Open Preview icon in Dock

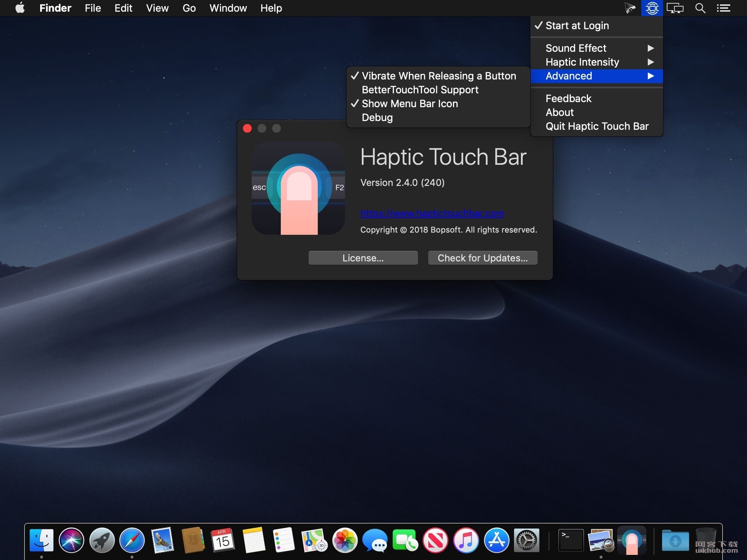tap(601, 540)
